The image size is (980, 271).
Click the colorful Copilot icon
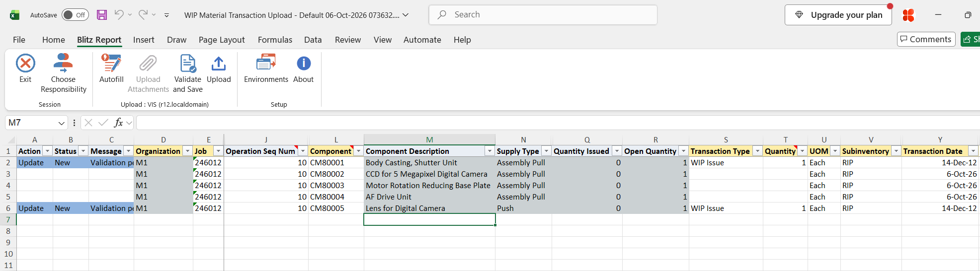click(908, 15)
